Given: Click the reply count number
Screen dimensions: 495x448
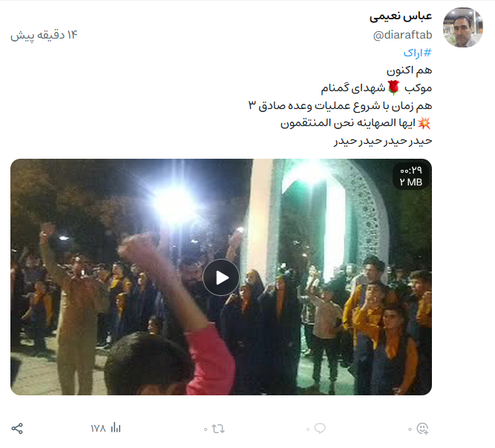Looking at the screenshot, I should pyautogui.click(x=308, y=429).
